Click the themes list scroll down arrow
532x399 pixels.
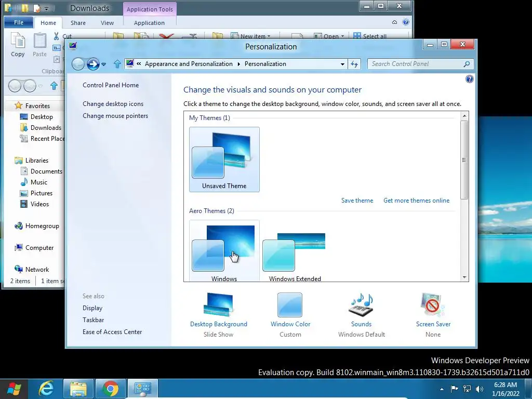click(x=464, y=277)
